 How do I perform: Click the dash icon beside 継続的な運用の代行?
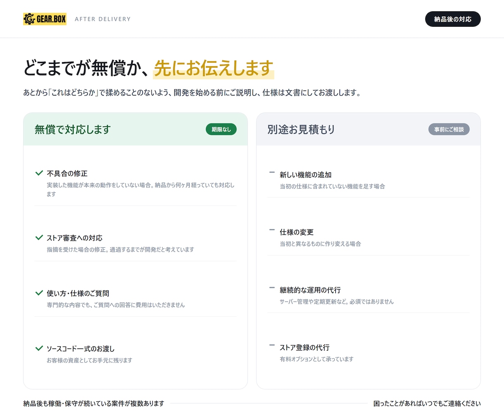click(272, 287)
